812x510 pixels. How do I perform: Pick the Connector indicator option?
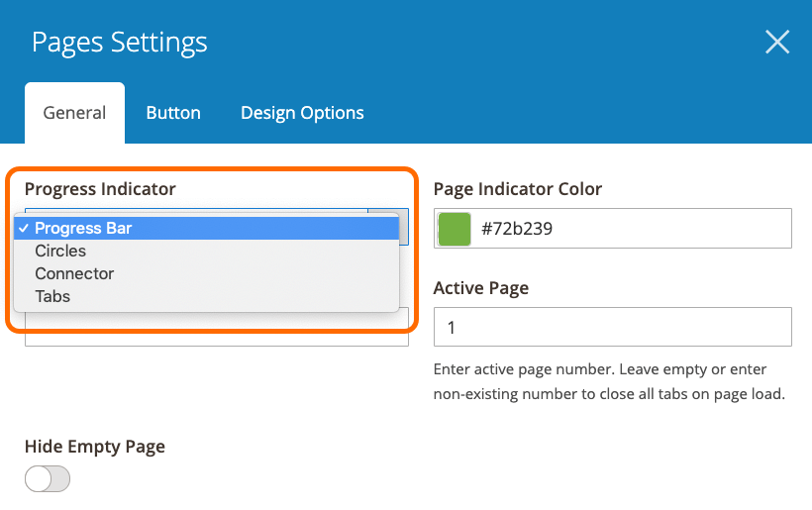pos(74,273)
